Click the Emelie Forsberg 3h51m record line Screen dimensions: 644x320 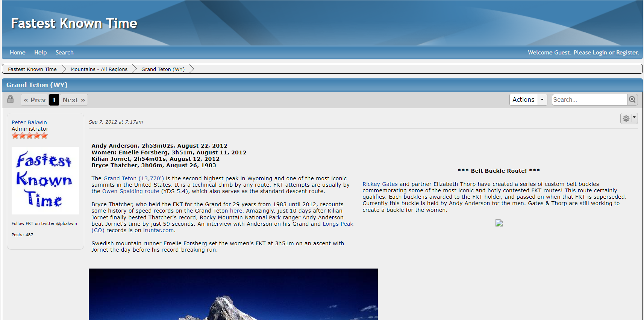(169, 152)
